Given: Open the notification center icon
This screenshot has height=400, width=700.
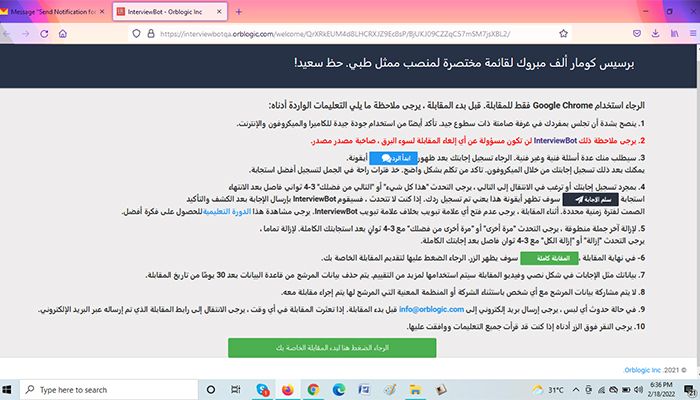Looking at the screenshot, I should tap(690, 390).
